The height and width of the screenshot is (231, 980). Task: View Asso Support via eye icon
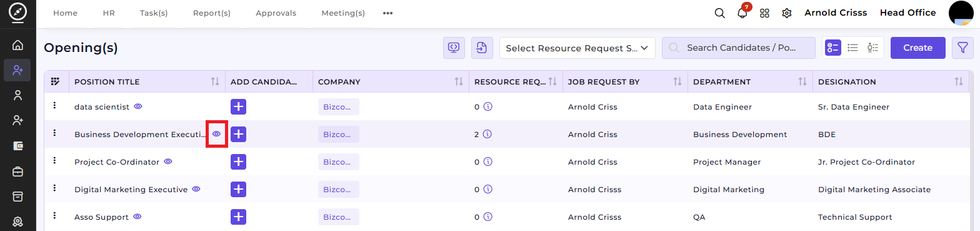[x=137, y=217]
